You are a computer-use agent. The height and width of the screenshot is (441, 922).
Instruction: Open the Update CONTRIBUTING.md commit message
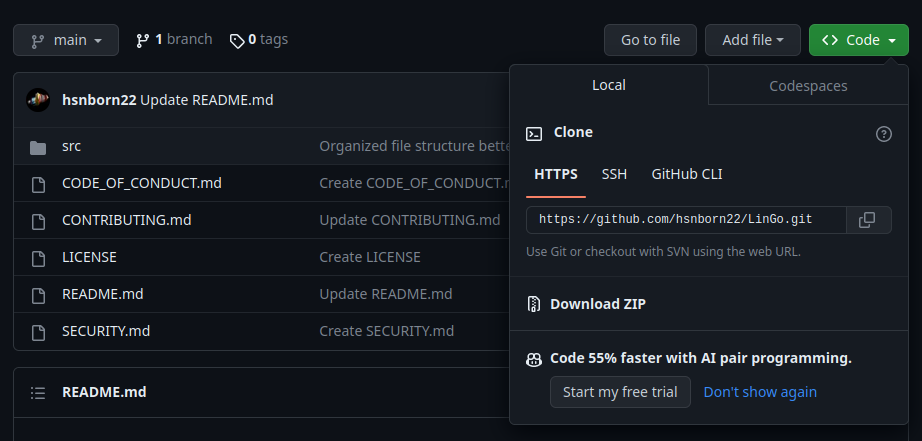(410, 220)
